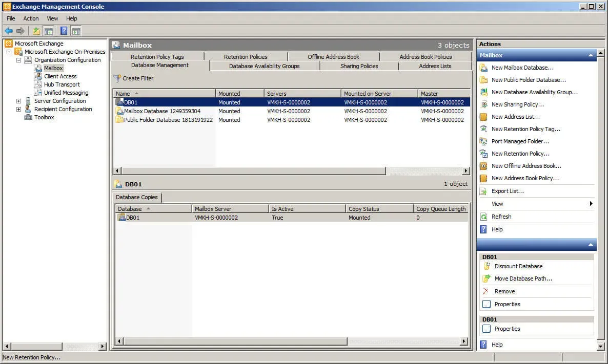Click right arrow of database list scrollbar

point(466,171)
